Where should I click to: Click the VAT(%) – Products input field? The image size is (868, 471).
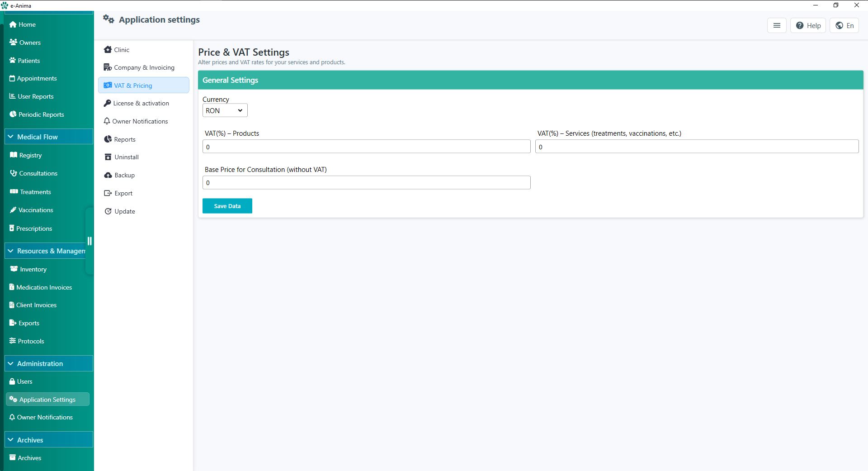(x=366, y=146)
